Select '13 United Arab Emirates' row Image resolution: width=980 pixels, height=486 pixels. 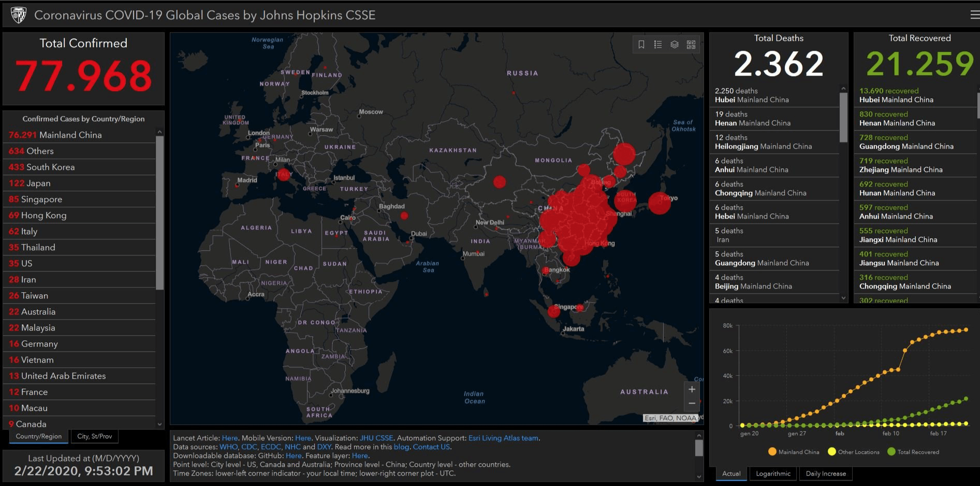(79, 376)
